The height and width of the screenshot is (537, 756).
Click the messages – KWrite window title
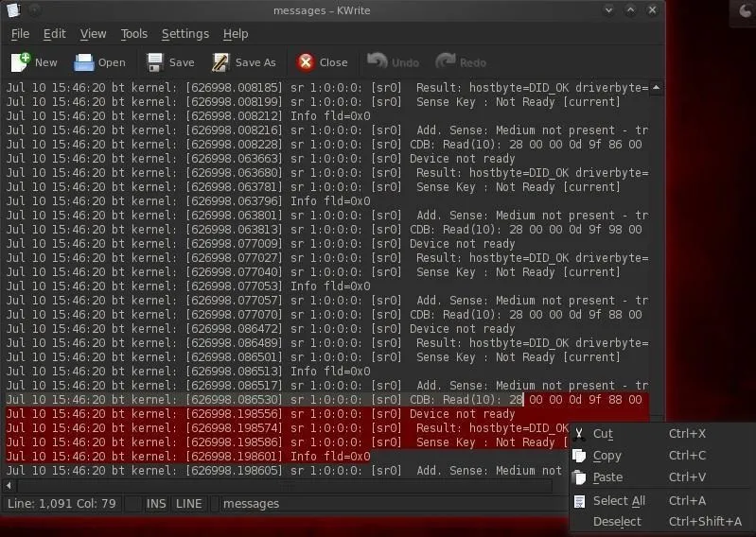pyautogui.click(x=322, y=10)
